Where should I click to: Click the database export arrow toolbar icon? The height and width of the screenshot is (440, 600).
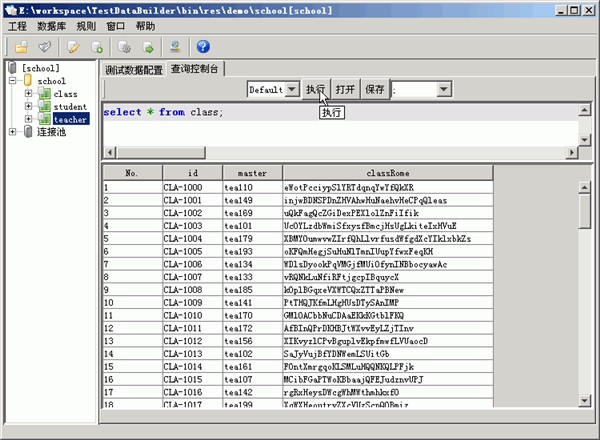(x=148, y=47)
